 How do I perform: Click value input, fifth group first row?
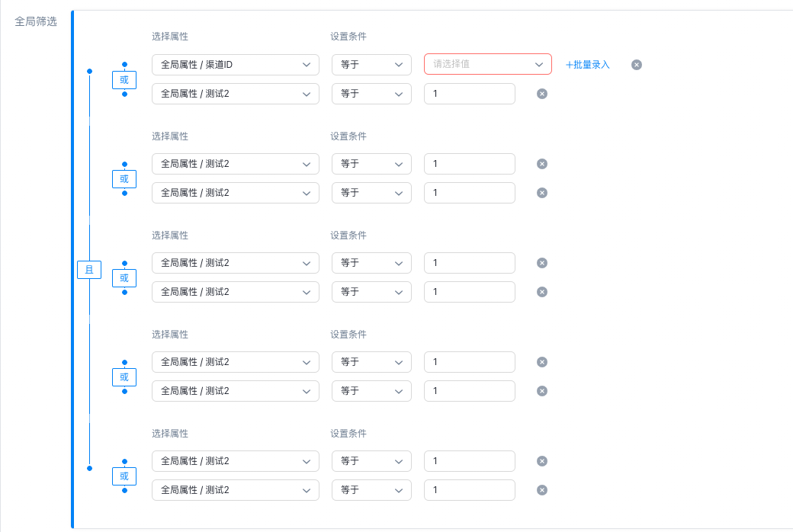click(470, 461)
